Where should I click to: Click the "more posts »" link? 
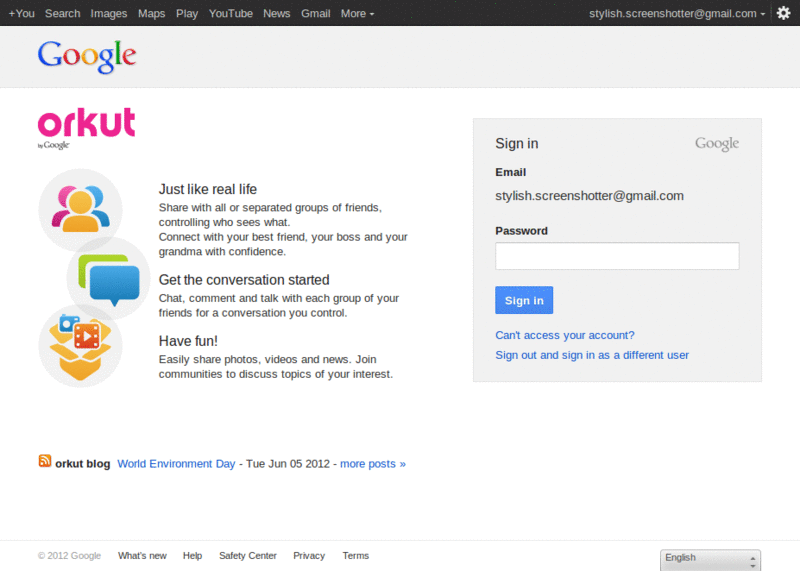(372, 464)
